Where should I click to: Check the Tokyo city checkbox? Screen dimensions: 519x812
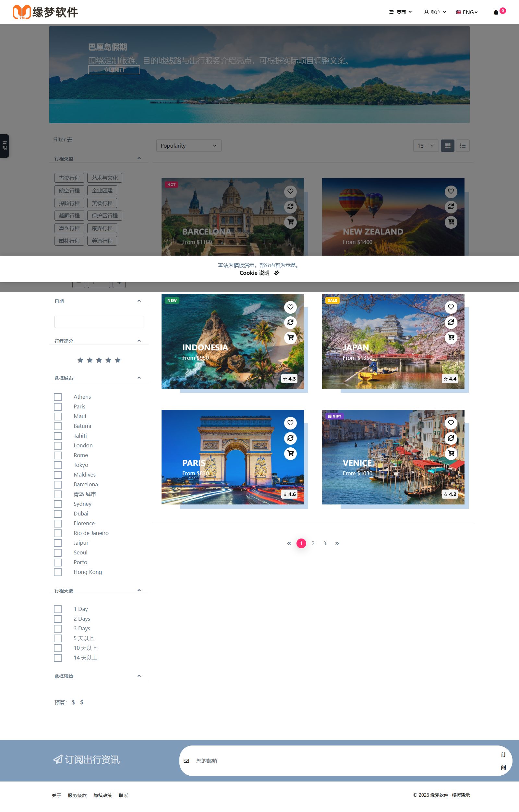tap(58, 465)
